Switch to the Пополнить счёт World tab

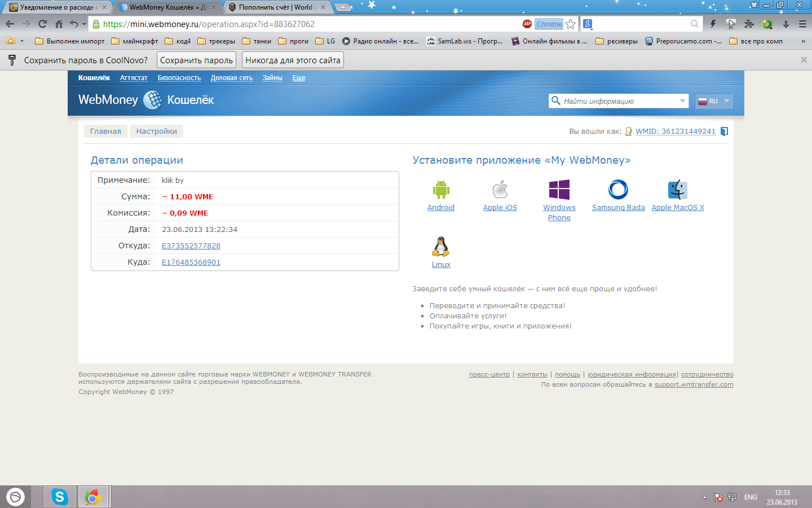pos(276,7)
